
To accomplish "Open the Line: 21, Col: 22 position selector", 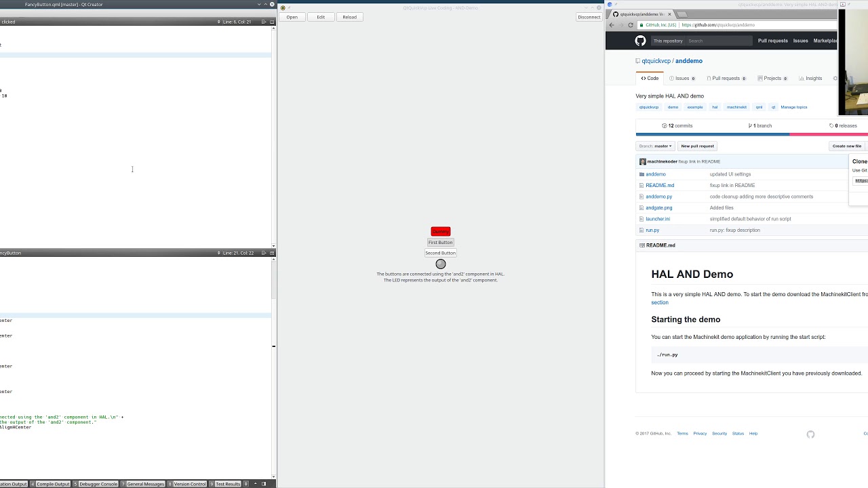I will tap(237, 253).
